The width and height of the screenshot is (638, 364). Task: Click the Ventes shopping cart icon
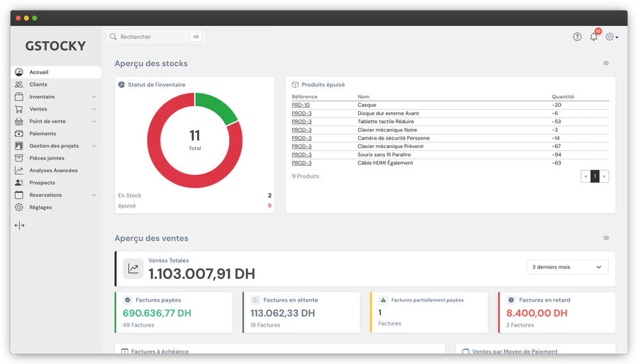(19, 109)
